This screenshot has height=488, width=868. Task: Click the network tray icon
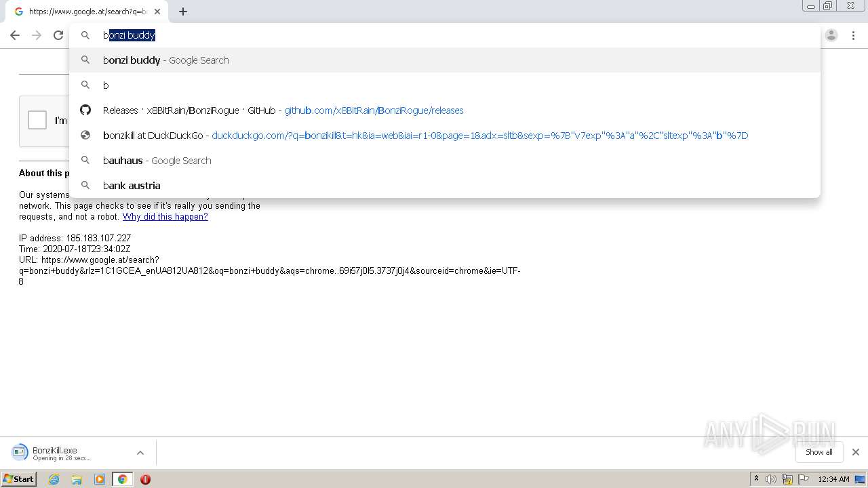point(787,479)
